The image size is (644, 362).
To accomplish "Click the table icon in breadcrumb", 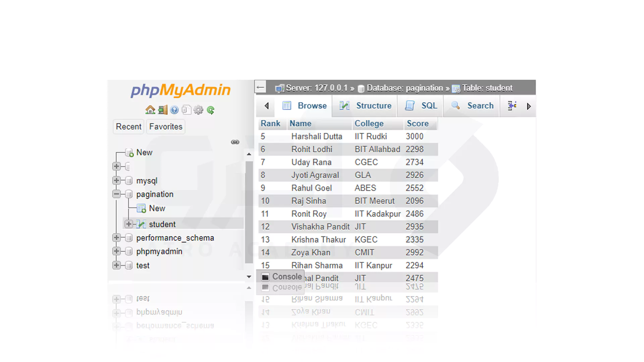I will (x=456, y=88).
